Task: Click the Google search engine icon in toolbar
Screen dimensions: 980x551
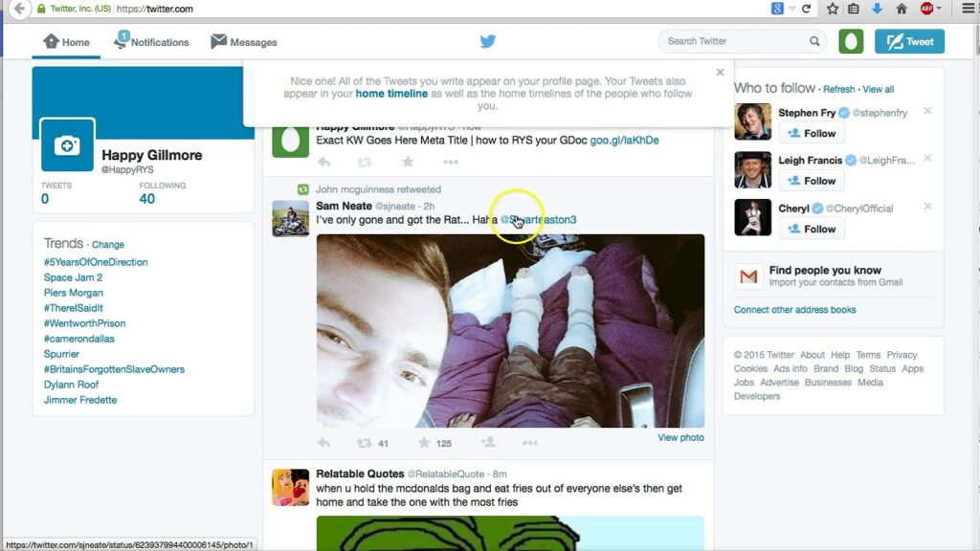Action: (x=777, y=9)
